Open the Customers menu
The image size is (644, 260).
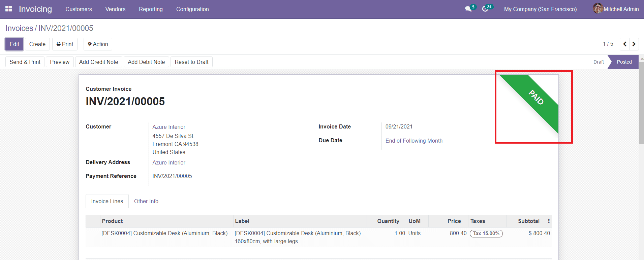pyautogui.click(x=79, y=9)
